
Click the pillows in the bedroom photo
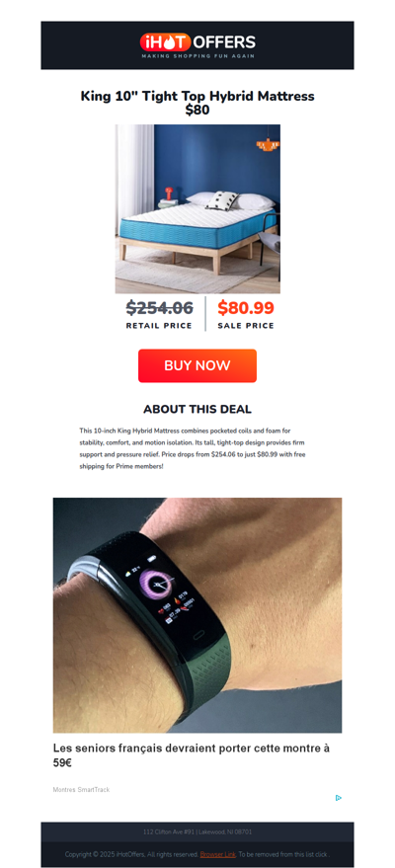tap(229, 200)
